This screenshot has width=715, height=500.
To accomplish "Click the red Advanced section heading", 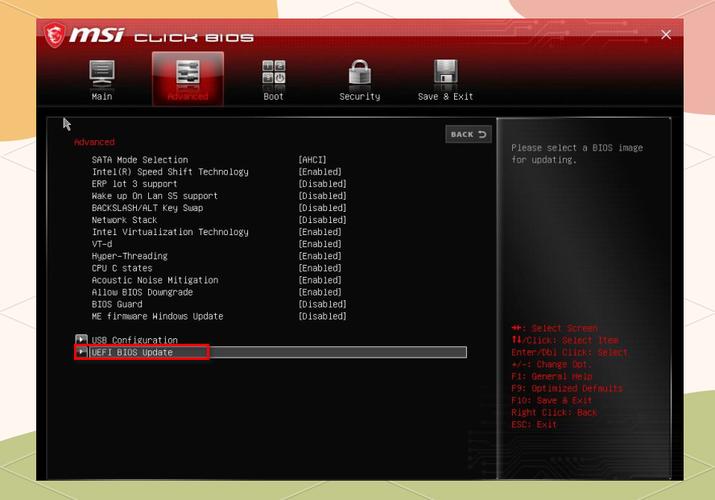I will 94,142.
